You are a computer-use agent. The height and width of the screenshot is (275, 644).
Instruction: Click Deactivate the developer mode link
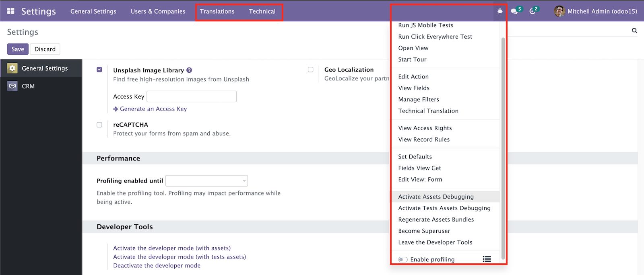pyautogui.click(x=157, y=266)
